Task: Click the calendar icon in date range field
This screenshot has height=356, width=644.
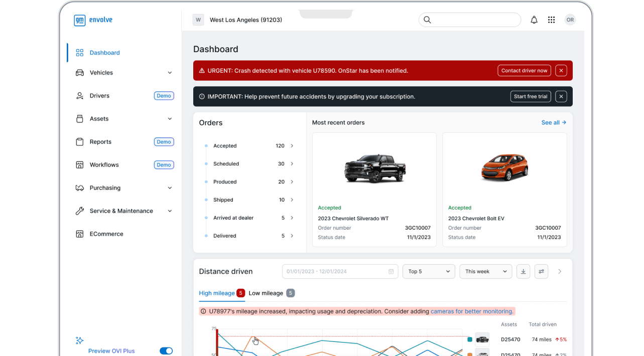Action: pyautogui.click(x=391, y=272)
